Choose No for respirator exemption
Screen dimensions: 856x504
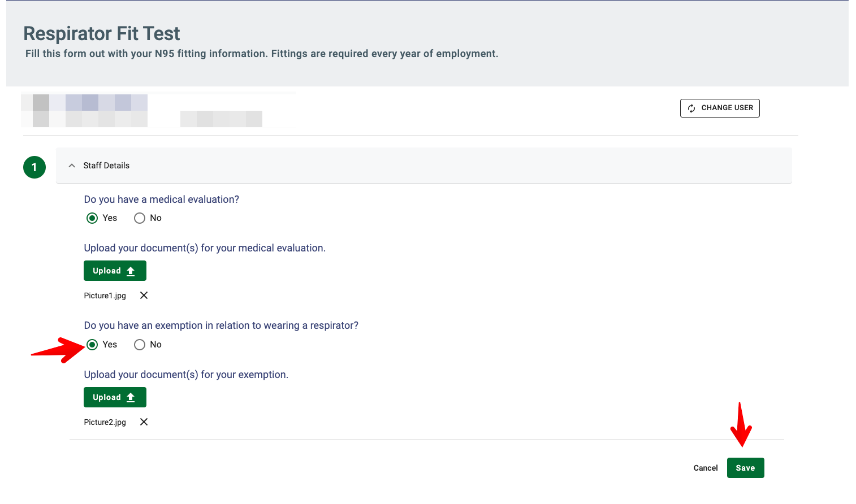coord(140,345)
